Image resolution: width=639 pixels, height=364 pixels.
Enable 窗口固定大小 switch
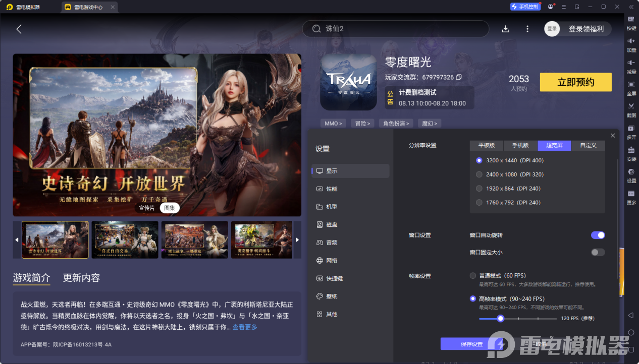[598, 252]
